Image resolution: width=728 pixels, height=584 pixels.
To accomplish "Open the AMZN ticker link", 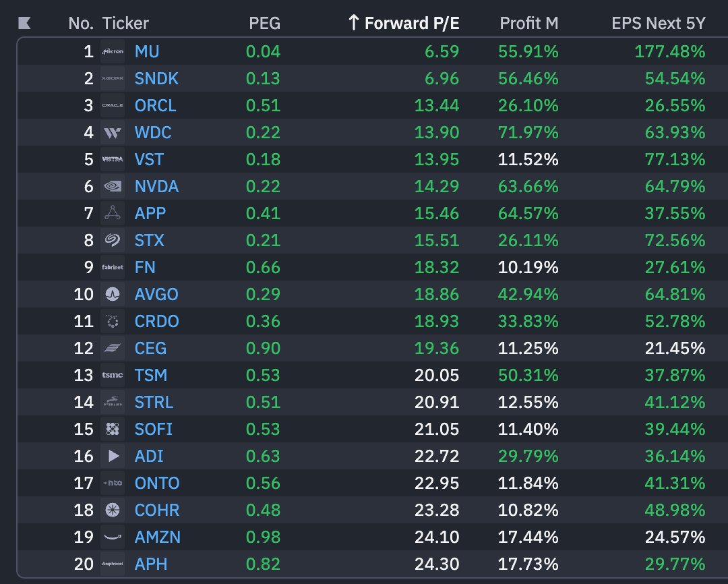I will [157, 537].
